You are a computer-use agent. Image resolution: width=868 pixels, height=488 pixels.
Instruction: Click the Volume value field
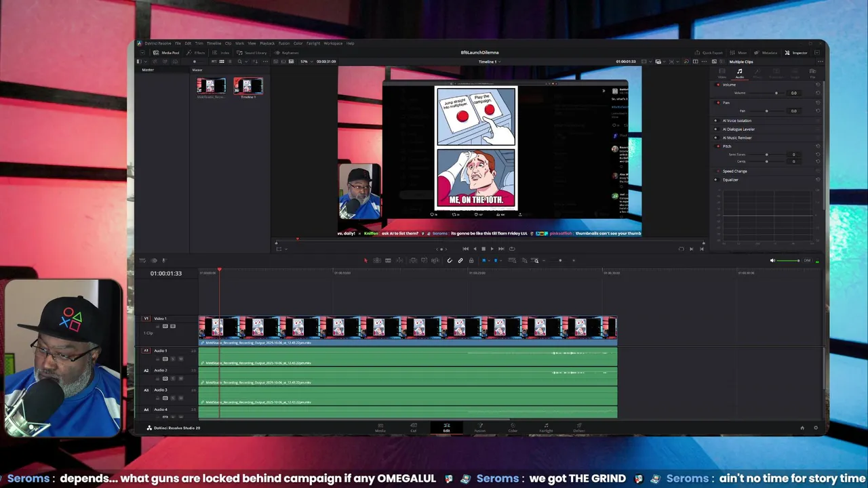(x=793, y=93)
